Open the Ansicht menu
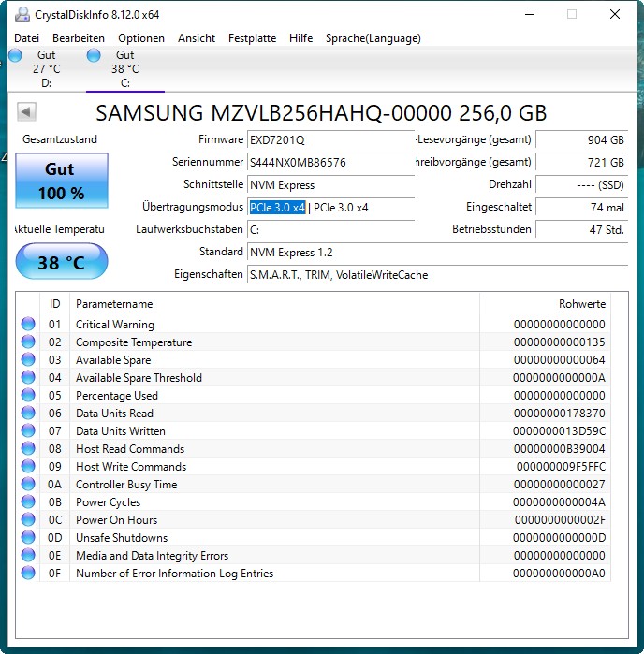The height and width of the screenshot is (654, 644). click(197, 38)
